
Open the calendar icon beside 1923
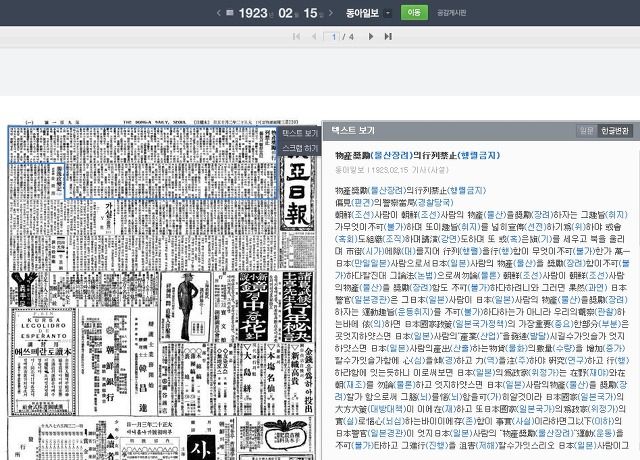(230, 13)
